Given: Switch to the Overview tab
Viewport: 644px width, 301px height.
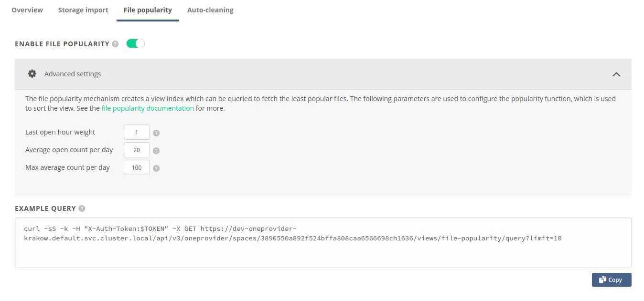Looking at the screenshot, I should 27,10.
